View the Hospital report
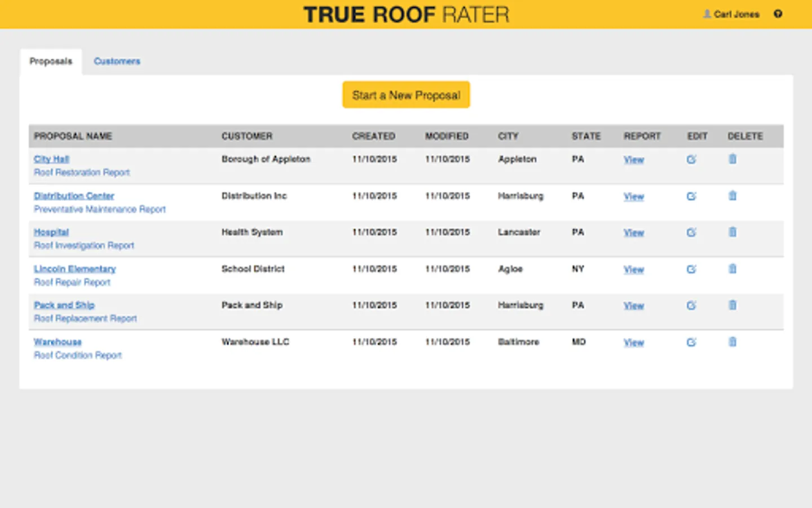 click(x=634, y=233)
